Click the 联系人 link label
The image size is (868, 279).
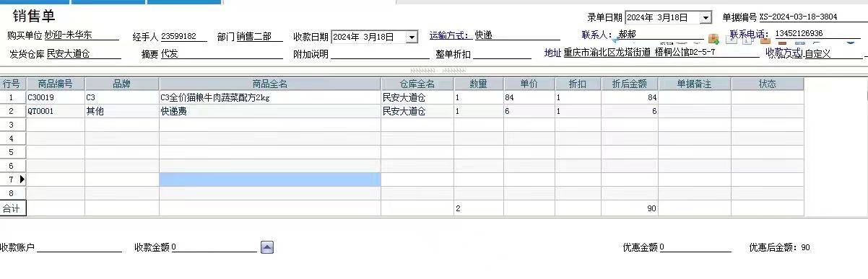598,35
